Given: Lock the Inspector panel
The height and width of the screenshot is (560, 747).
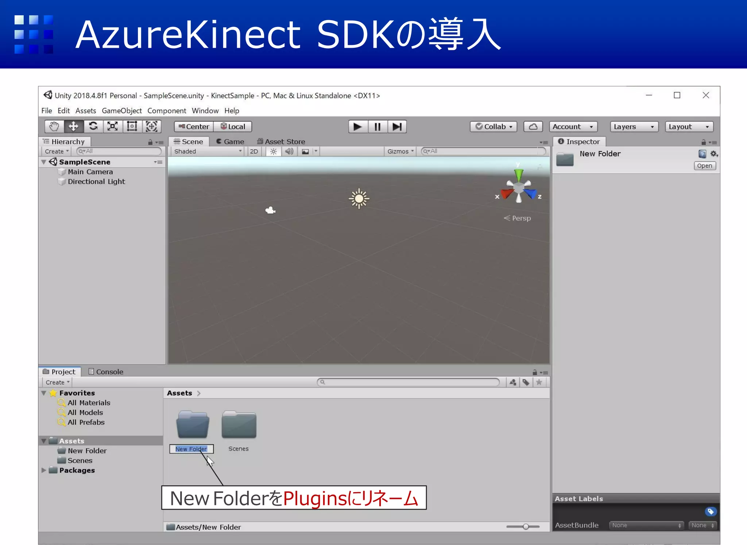Looking at the screenshot, I should pyautogui.click(x=704, y=142).
